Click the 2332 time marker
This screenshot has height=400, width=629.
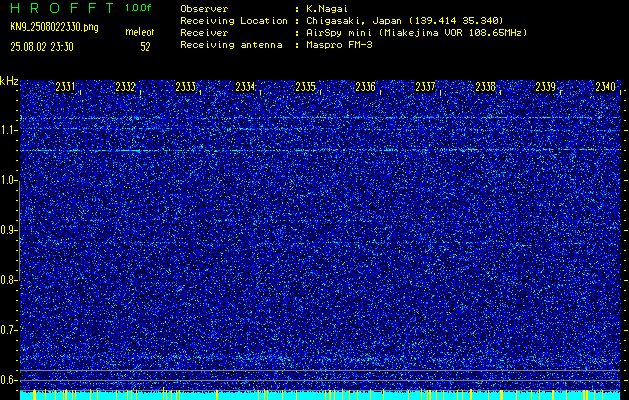(x=126, y=87)
